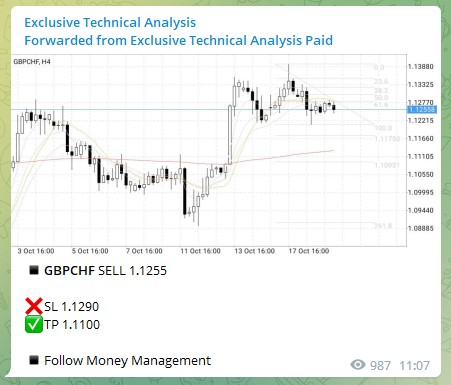This screenshot has height=385, width=451.
Task: Click the highlighted price label 1.12558
Action: click(422, 110)
